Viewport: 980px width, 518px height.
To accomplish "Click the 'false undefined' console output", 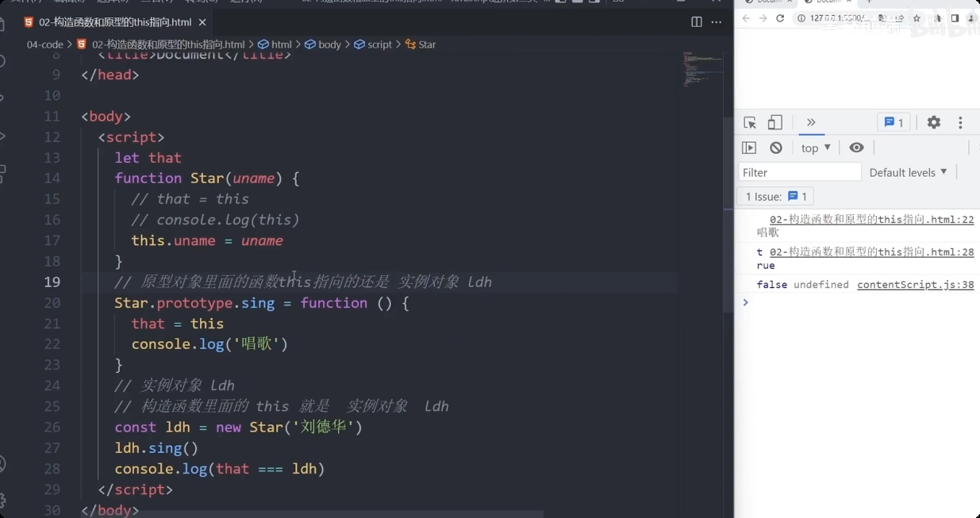I will (x=802, y=285).
